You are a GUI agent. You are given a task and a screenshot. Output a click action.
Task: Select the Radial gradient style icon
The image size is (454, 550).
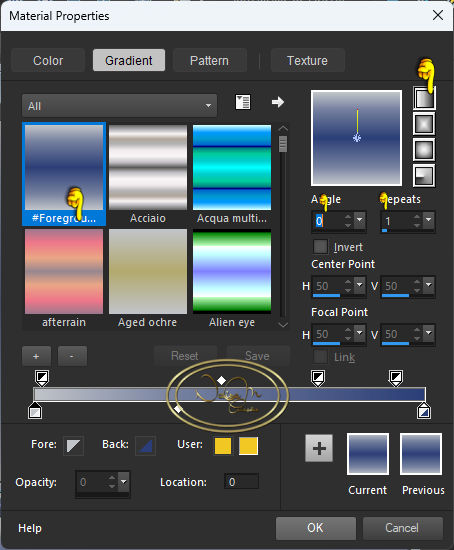424,175
